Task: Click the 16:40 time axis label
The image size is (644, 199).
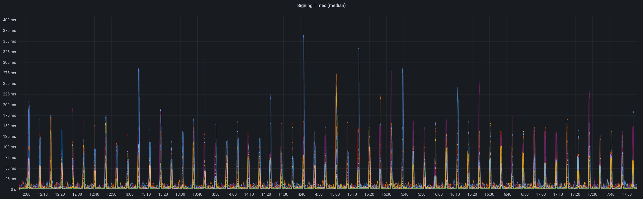Action: point(507,194)
